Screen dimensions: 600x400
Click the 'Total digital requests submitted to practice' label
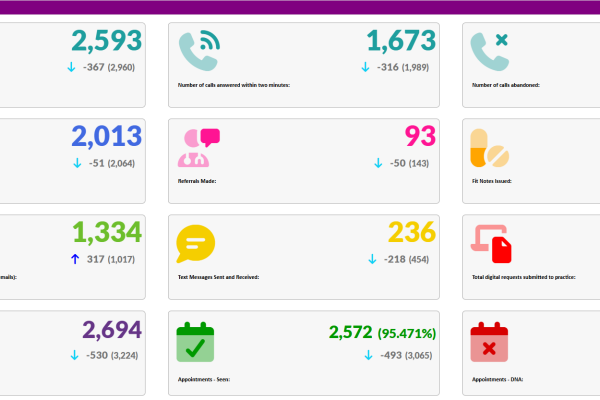click(x=522, y=277)
